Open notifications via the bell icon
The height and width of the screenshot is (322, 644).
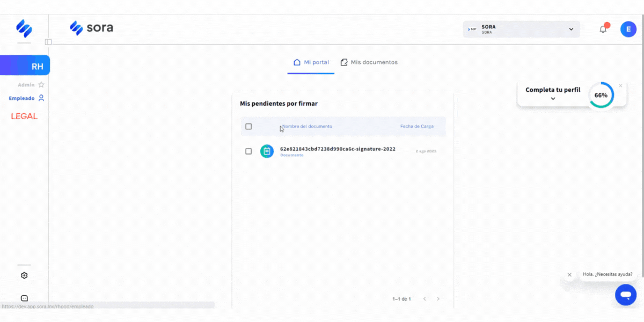coord(602,29)
